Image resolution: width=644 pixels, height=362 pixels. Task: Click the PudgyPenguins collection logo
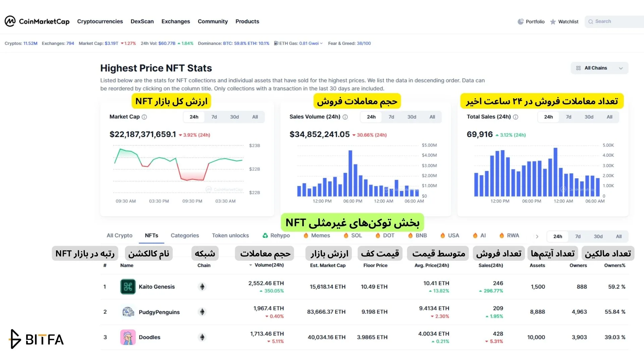click(128, 312)
